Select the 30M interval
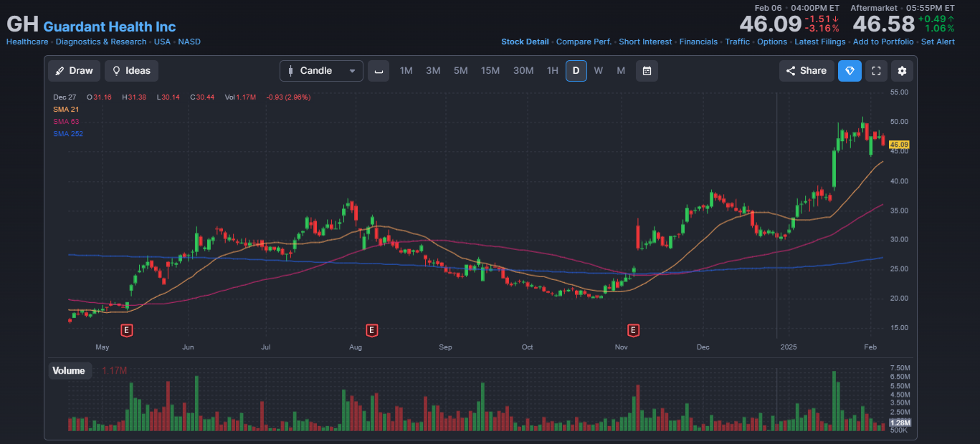980x444 pixels. point(523,71)
